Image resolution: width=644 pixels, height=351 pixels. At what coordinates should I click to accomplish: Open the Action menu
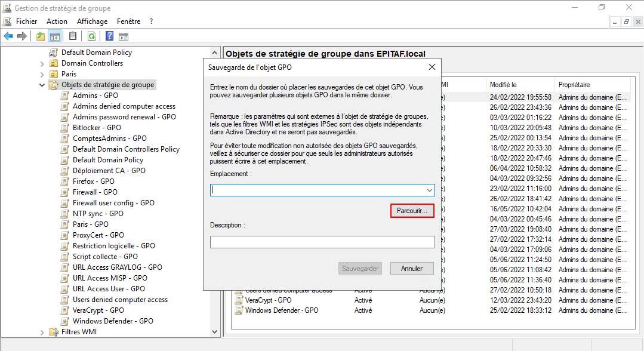point(57,21)
